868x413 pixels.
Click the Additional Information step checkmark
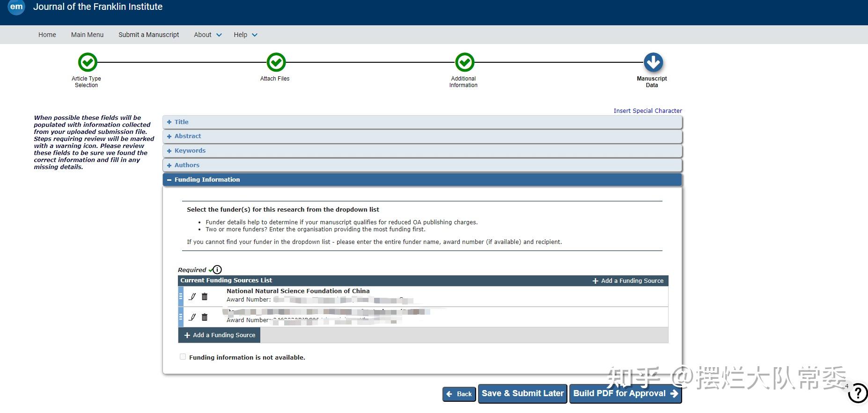click(465, 62)
